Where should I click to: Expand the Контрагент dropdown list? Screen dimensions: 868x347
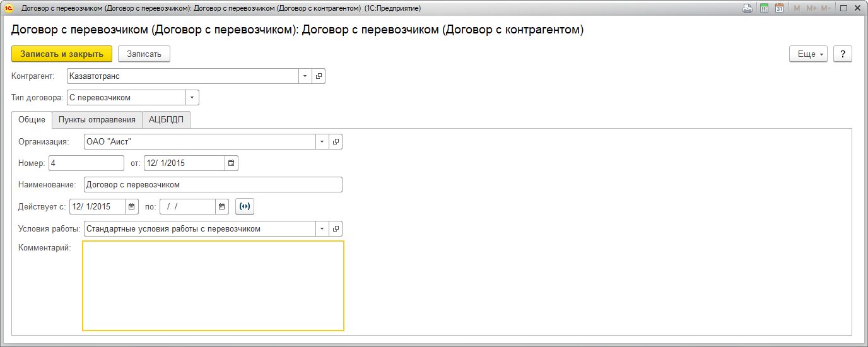point(305,76)
